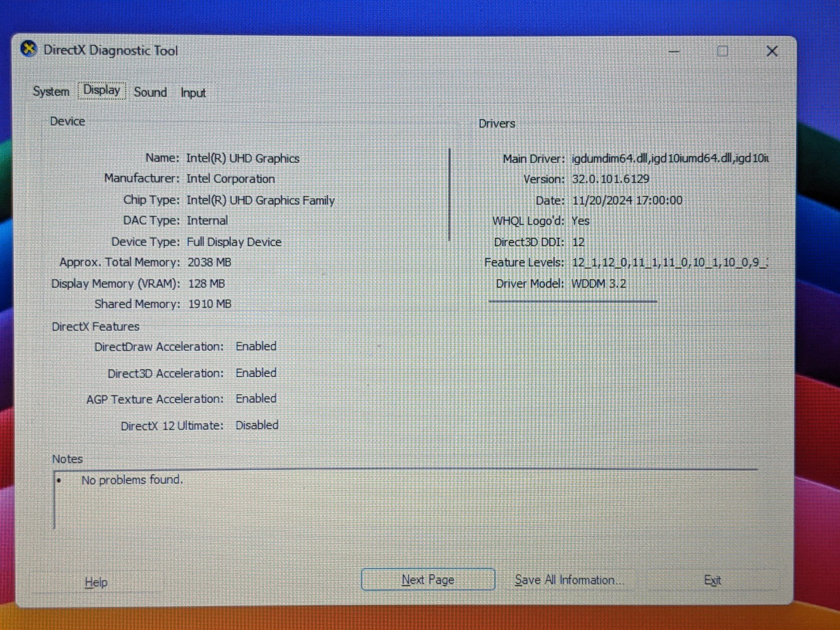Click the Drivers panel horizontal scrollbar

[572, 301]
